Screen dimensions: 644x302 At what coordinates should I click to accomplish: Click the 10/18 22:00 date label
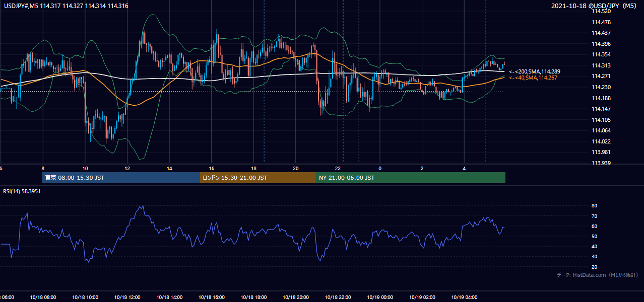pyautogui.click(x=338, y=297)
